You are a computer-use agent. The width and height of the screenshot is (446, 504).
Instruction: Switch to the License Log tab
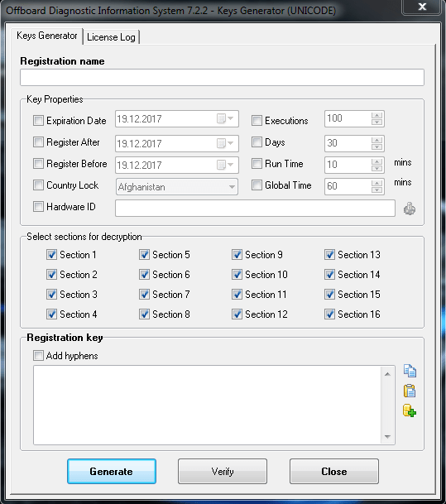(111, 37)
